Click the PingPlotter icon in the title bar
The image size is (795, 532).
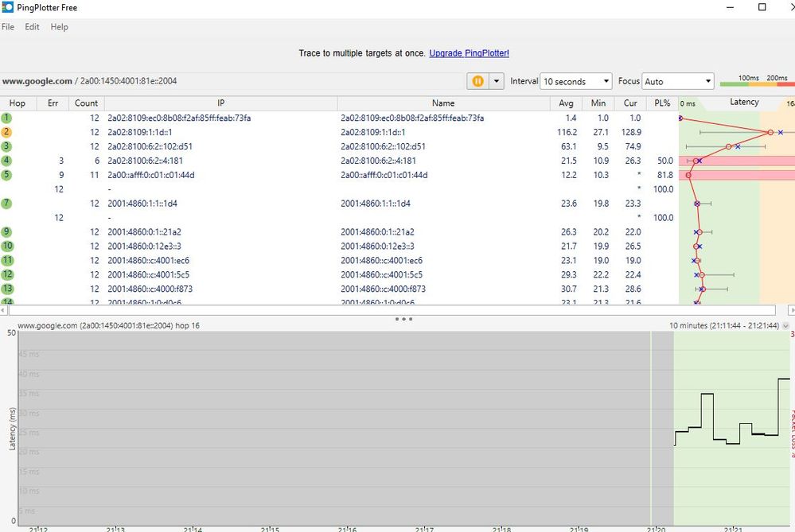click(x=8, y=7)
